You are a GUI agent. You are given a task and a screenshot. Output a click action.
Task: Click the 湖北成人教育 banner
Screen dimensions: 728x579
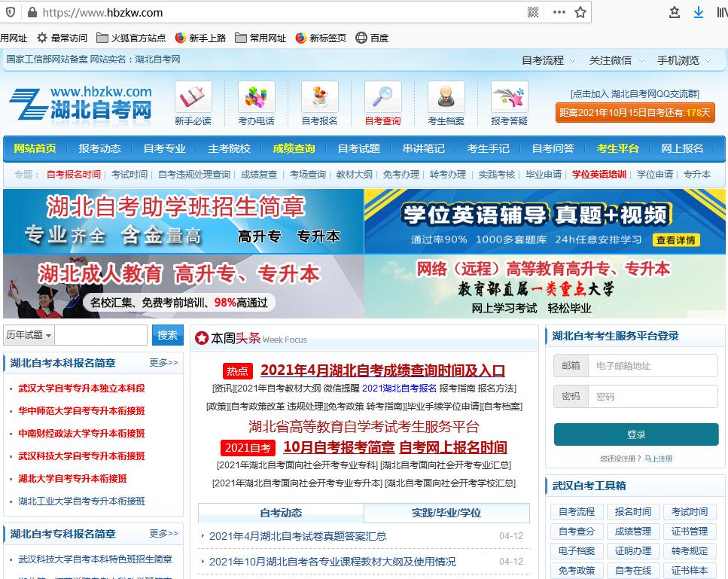pos(184,286)
